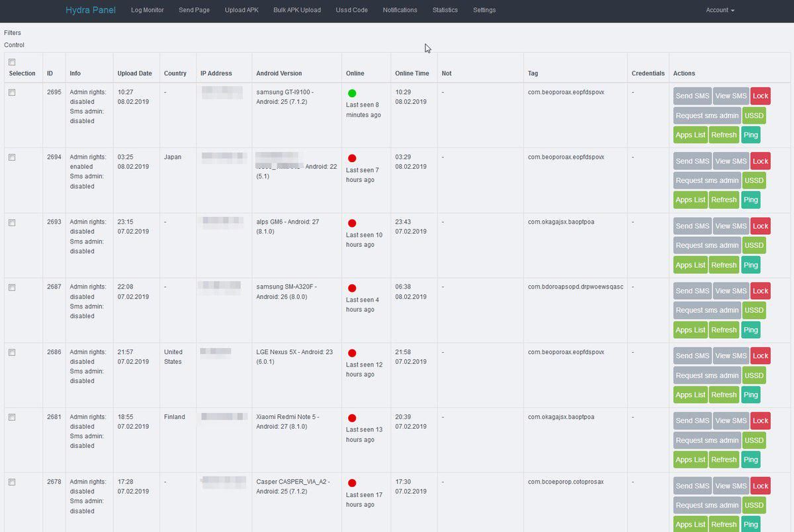This screenshot has width=794, height=532.
Task: Open Bulk APK Upload
Action: coord(297,10)
